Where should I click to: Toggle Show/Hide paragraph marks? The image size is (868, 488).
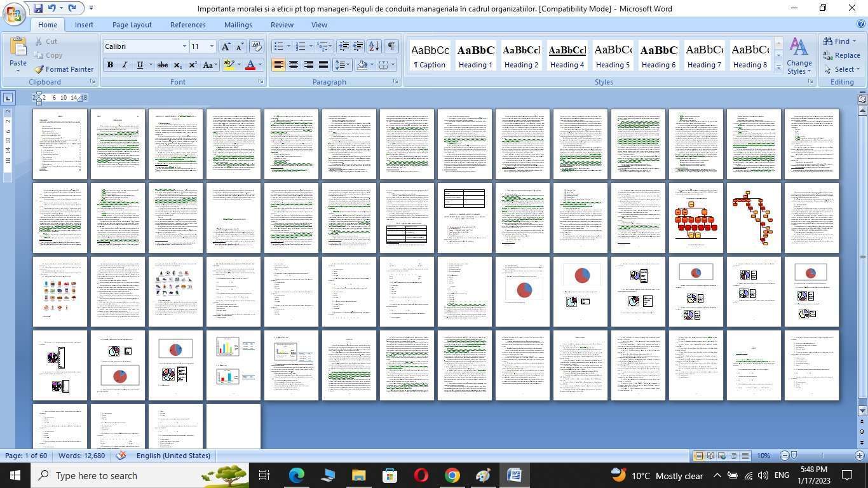point(391,46)
